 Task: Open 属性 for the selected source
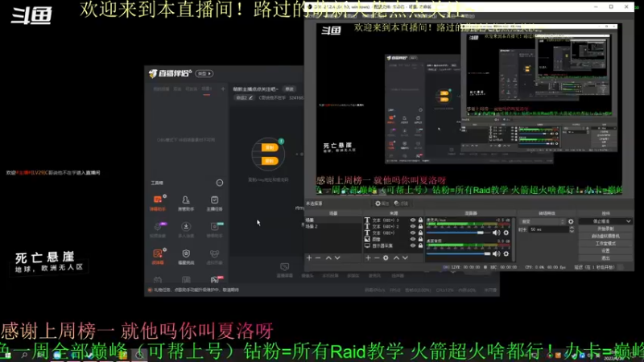coord(382,204)
